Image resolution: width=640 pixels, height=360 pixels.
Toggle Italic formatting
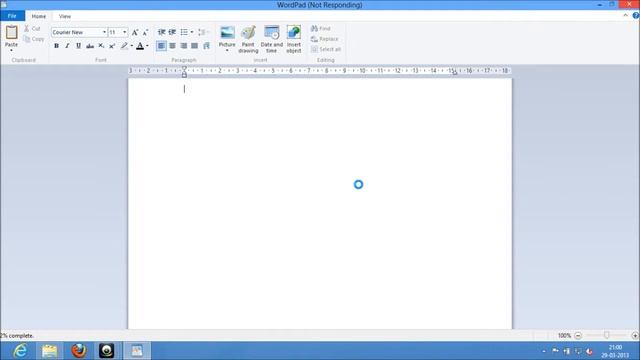(x=67, y=46)
